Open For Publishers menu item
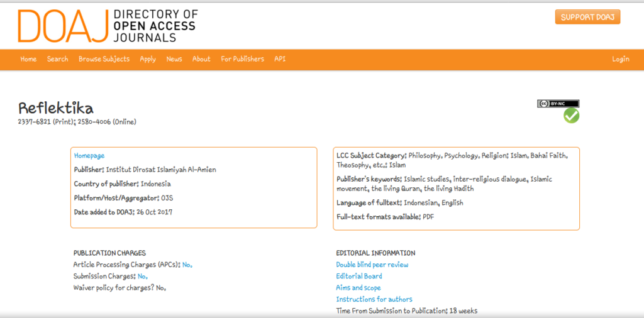 point(242,59)
